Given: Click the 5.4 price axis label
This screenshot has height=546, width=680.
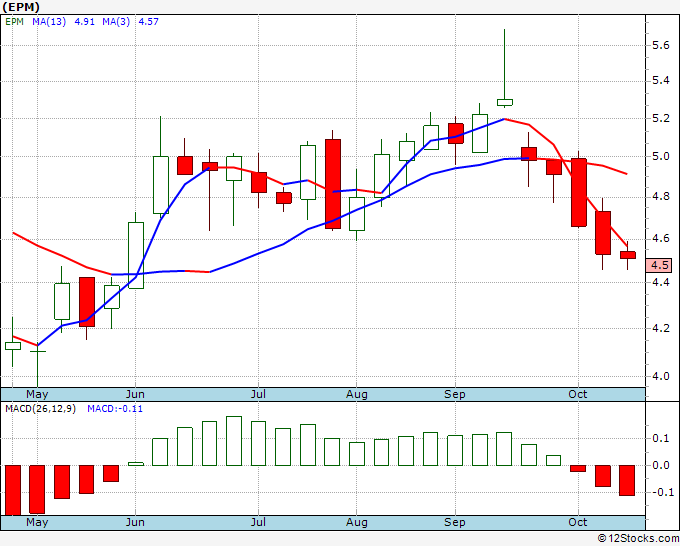Looking at the screenshot, I should point(660,80).
